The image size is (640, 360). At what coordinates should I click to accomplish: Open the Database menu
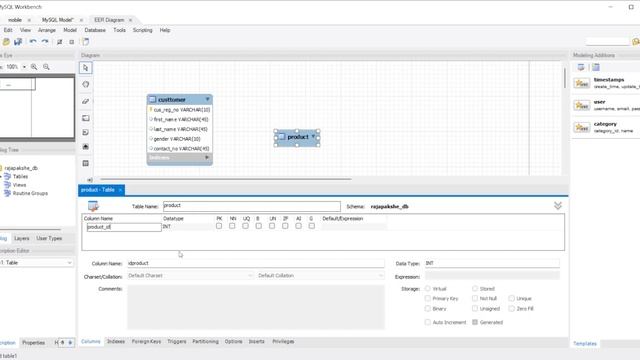pos(95,30)
